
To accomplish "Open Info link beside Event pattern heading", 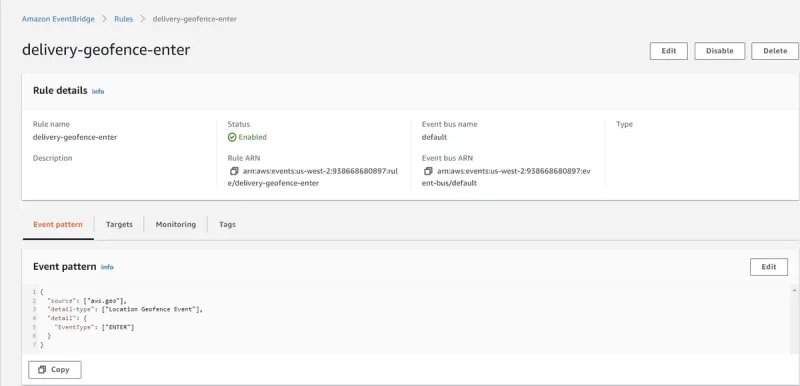I will 107,267.
